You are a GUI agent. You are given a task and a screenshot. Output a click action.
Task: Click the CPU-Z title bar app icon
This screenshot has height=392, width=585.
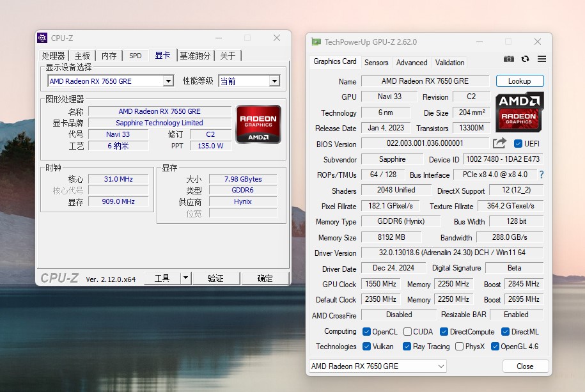coord(42,38)
